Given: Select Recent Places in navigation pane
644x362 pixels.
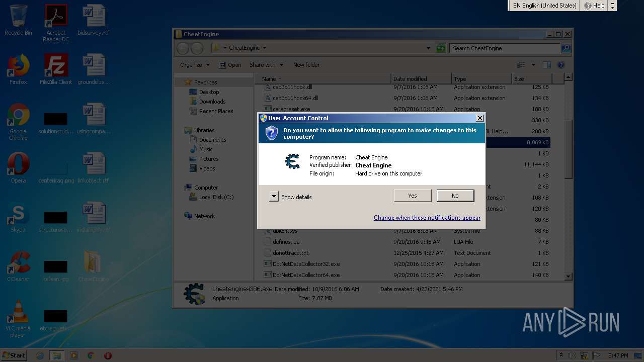Looking at the screenshot, I should point(211,111).
